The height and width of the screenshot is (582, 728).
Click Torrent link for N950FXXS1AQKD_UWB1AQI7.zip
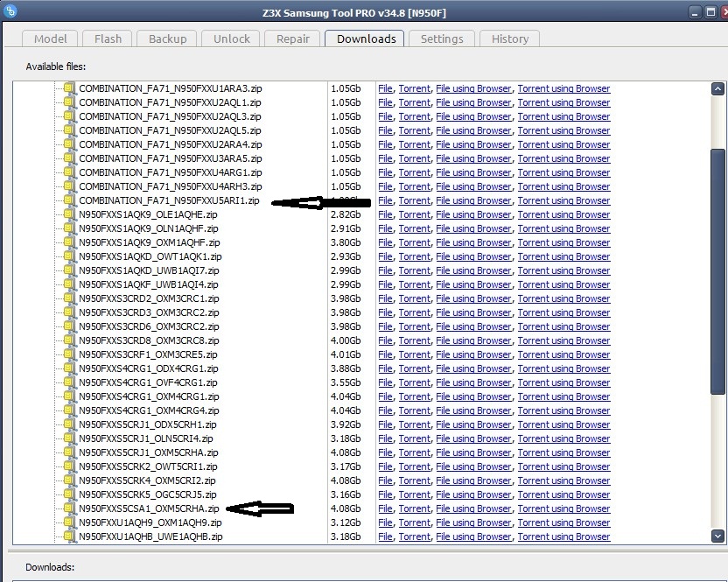point(415,270)
